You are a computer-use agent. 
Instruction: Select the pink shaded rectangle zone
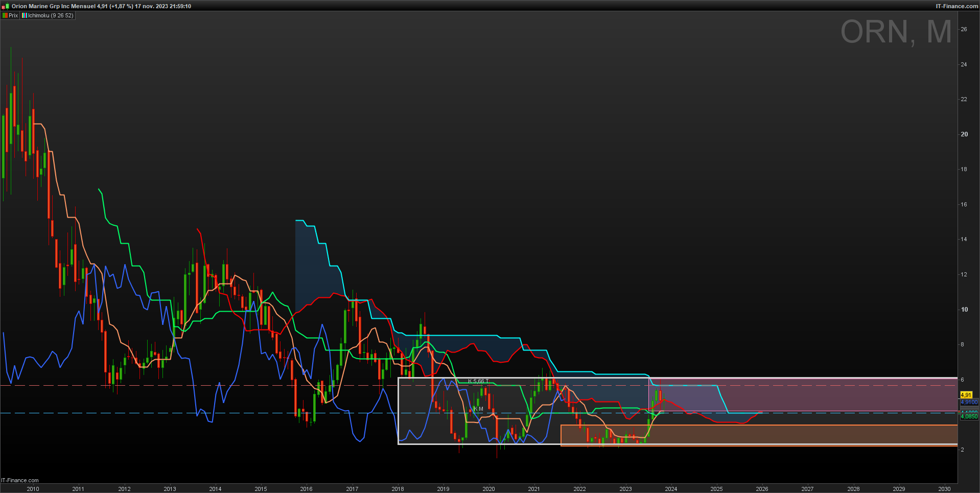coord(803,394)
